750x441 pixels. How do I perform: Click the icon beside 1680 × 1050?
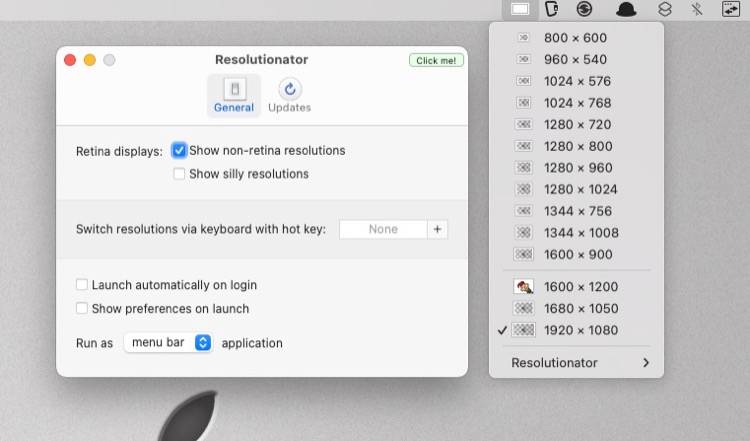523,309
